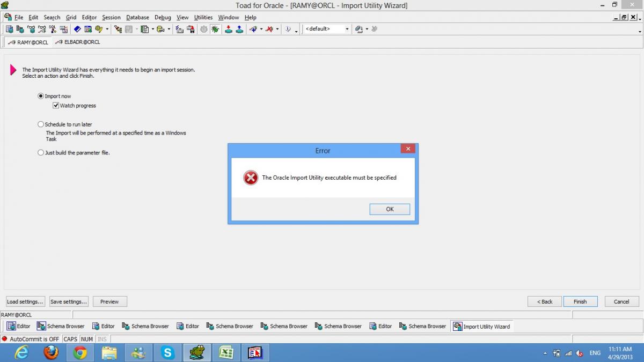Show hidden system tray icons
644x362 pixels.
(545, 353)
